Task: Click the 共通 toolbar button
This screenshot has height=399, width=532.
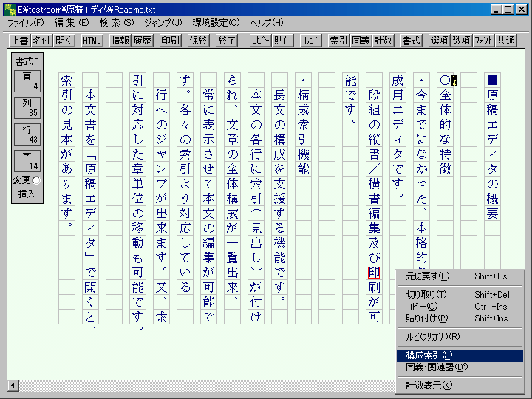Action: click(x=506, y=41)
